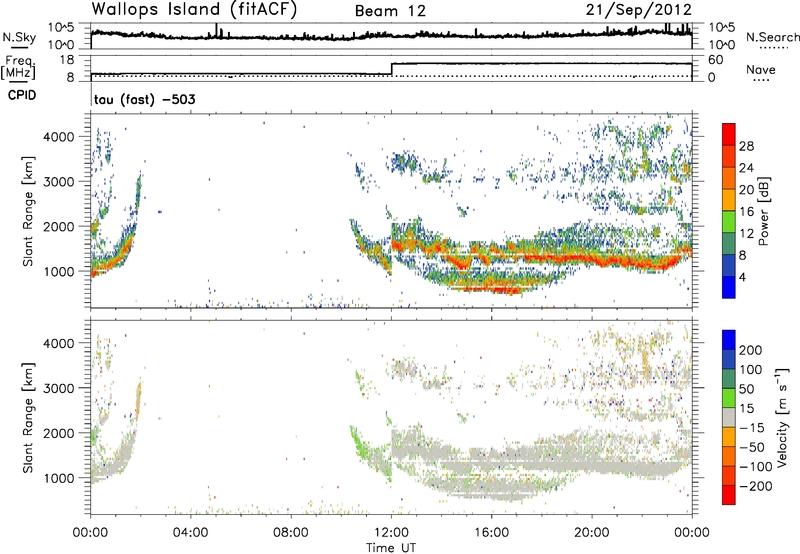Click the blue bottom segment of the Power colorbar
The width and height of the screenshot is (800, 554).
729,287
